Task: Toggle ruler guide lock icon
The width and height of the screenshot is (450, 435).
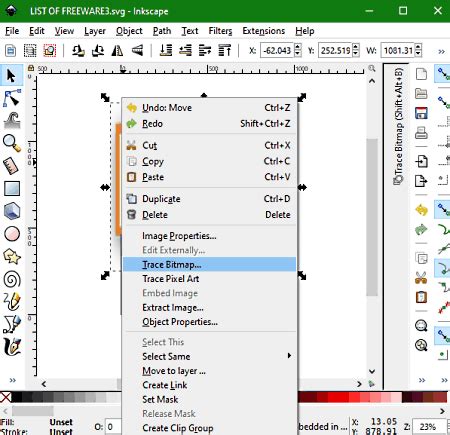Action: click(31, 68)
